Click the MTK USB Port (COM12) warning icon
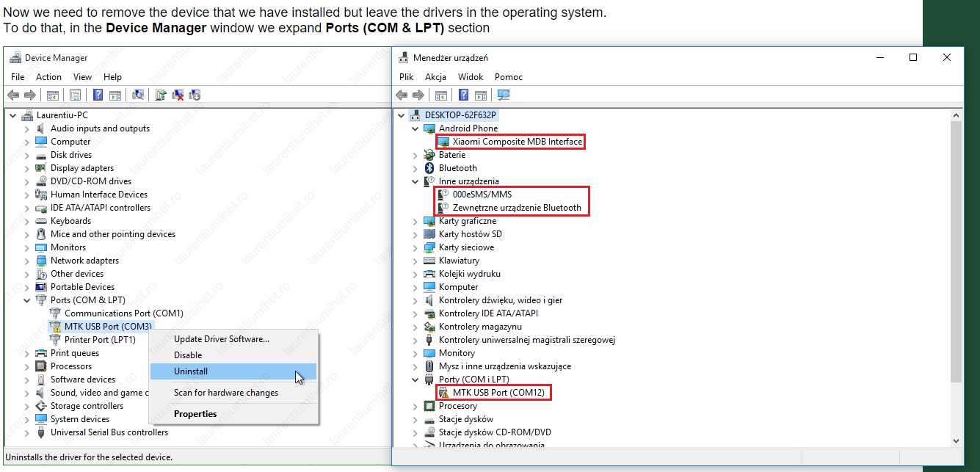This screenshot has width=980, height=472. [x=443, y=393]
